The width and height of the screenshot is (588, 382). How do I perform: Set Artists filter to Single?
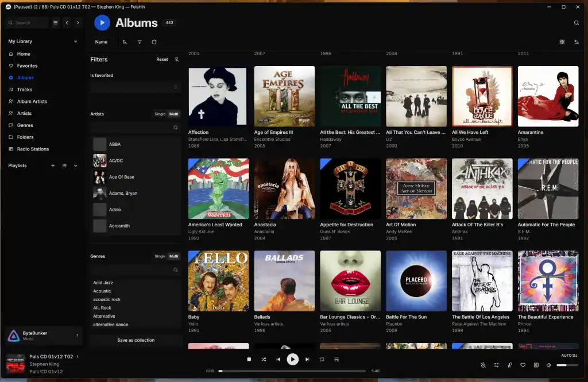160,114
